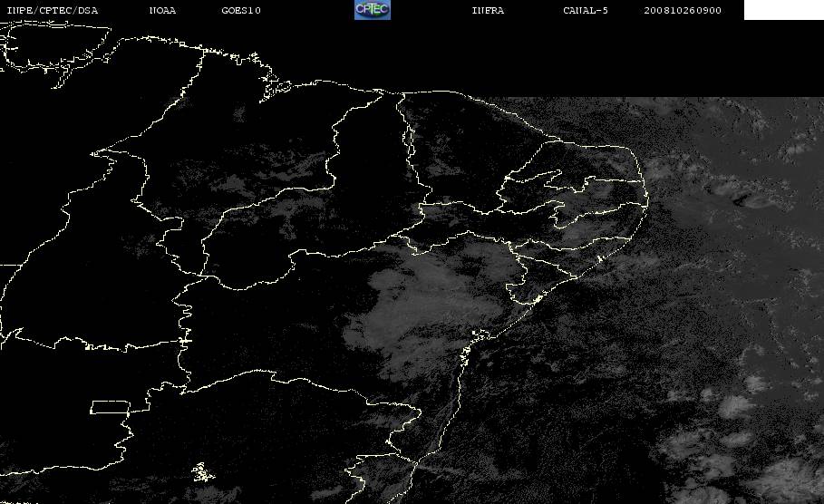The height and width of the screenshot is (504, 824).
Task: Click the blank white box in header
Action: point(783,10)
